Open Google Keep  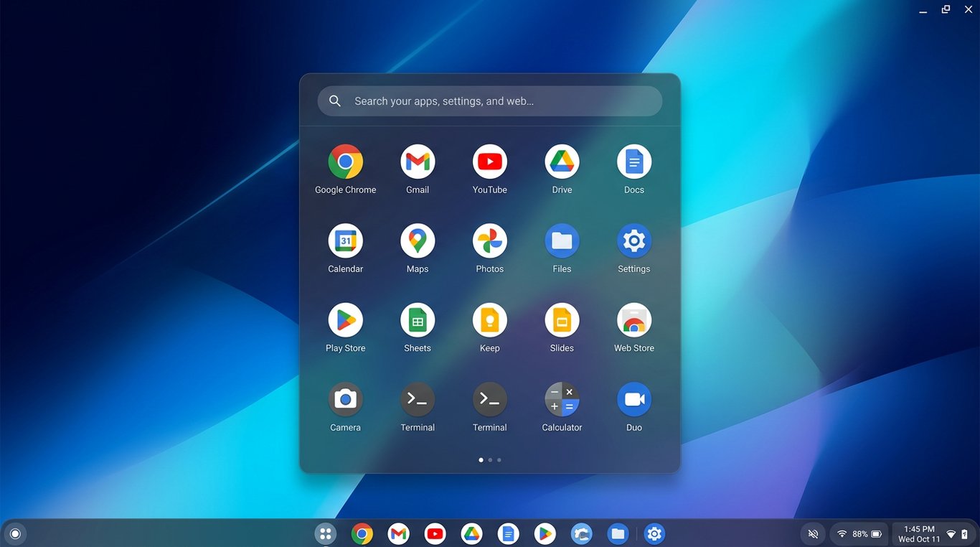pos(489,320)
